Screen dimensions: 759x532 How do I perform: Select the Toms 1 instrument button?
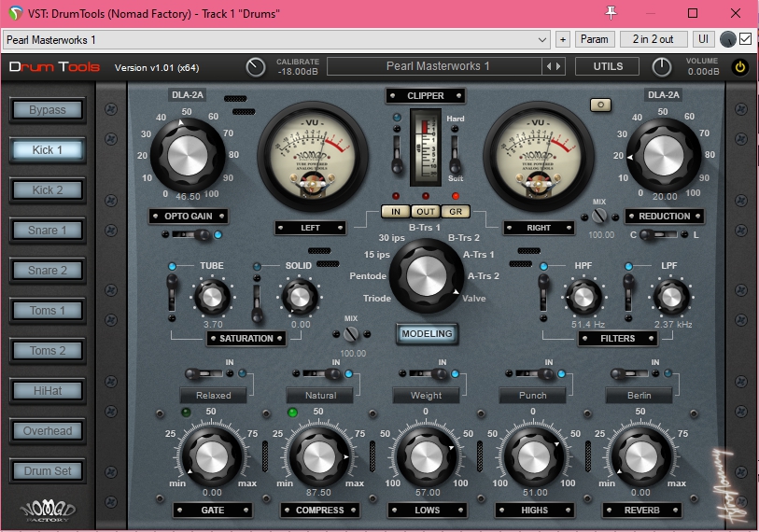[x=48, y=310]
